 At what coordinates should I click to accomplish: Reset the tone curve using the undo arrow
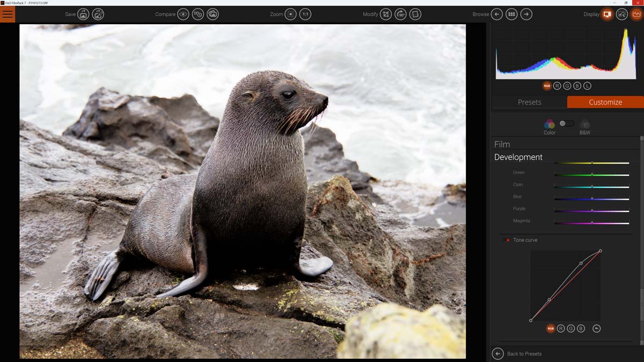(x=596, y=328)
